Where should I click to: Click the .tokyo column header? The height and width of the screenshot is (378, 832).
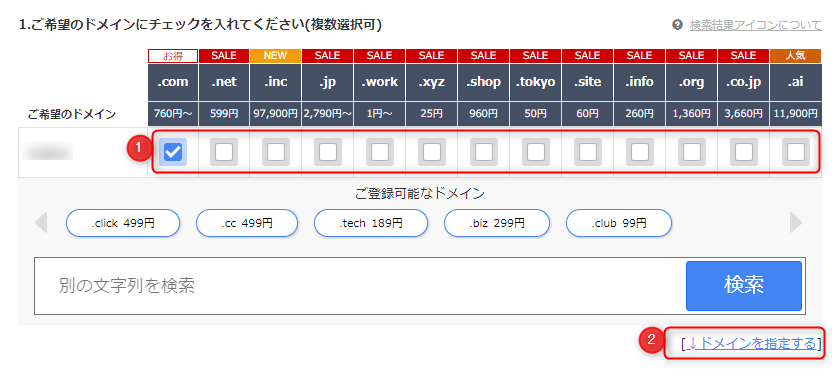[536, 82]
